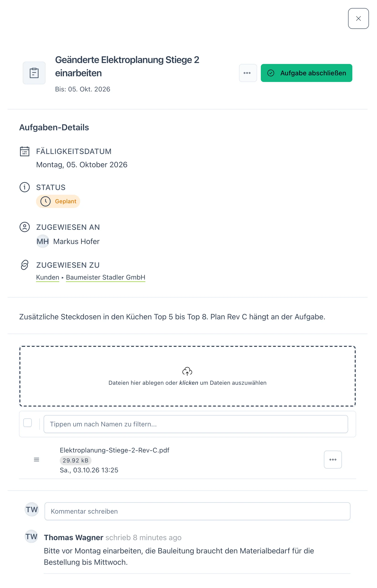Click the task clipboard icon beside title
Screen dimensions: 377x588
pyautogui.click(x=34, y=73)
